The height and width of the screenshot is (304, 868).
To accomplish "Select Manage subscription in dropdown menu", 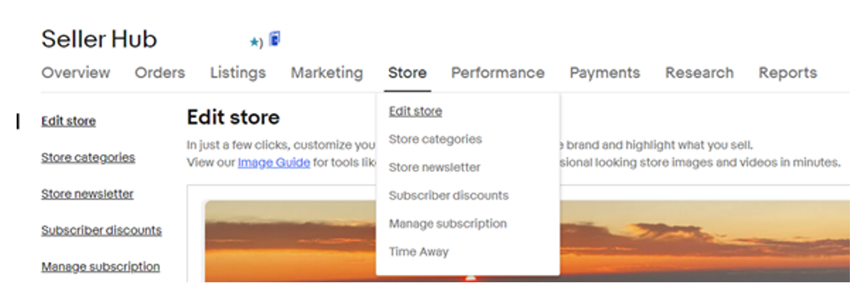I will click(x=448, y=224).
